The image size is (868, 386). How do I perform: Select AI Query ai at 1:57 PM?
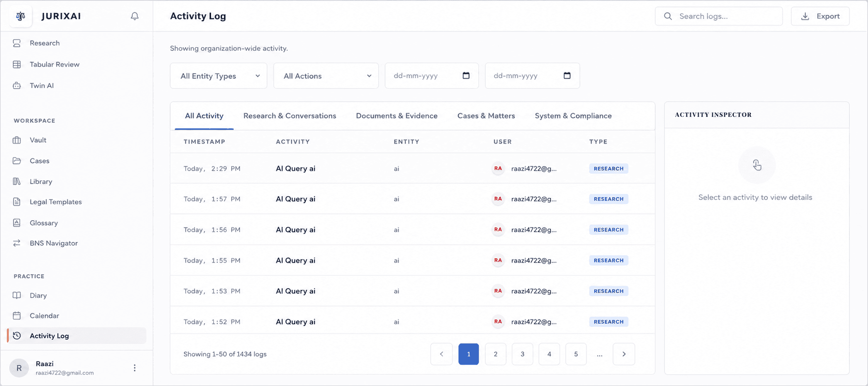pyautogui.click(x=295, y=199)
